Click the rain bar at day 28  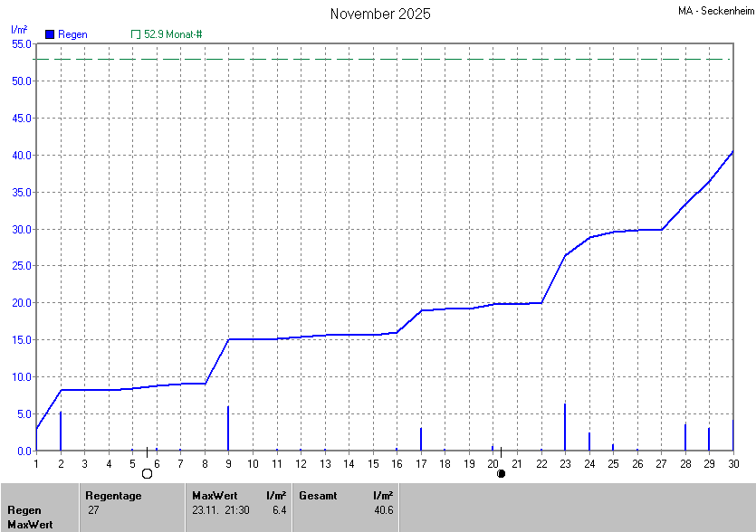pos(684,437)
